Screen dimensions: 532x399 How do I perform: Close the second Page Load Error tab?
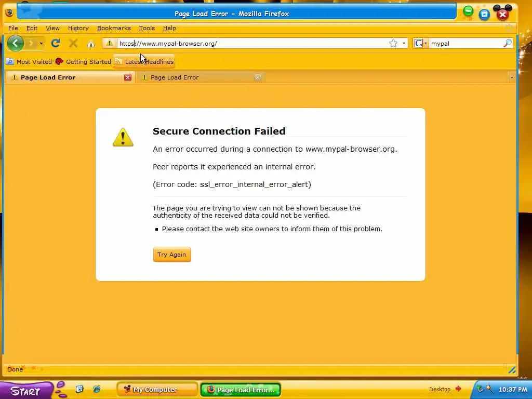[x=258, y=77]
